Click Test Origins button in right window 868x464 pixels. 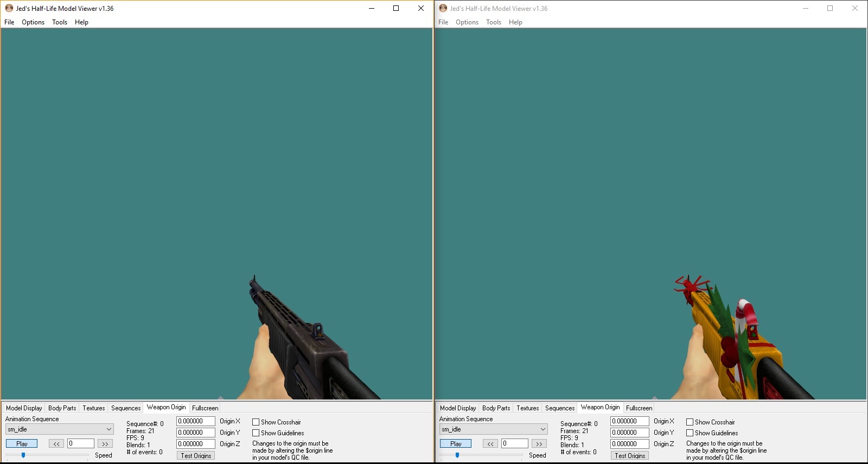click(630, 456)
